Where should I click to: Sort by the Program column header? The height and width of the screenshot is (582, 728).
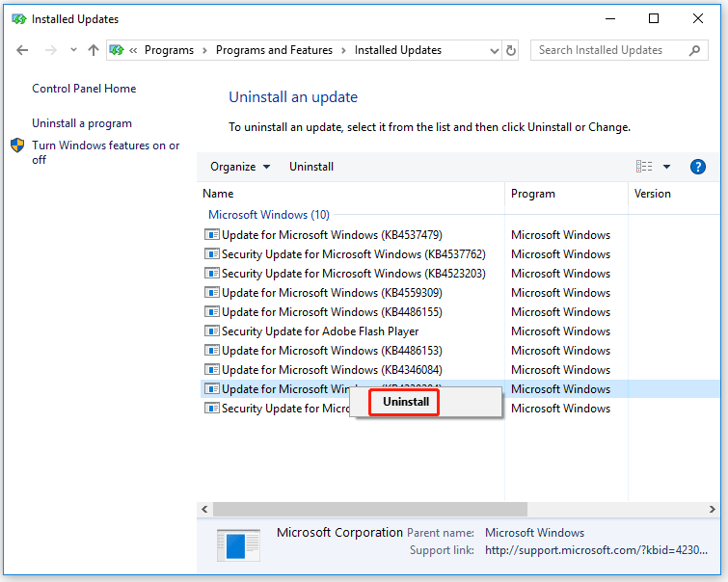(x=533, y=194)
